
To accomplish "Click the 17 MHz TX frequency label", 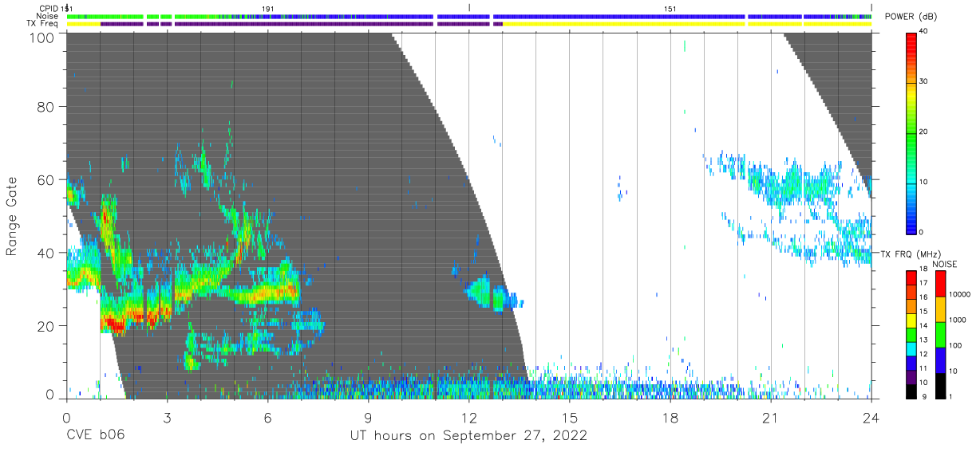I will pos(923,283).
